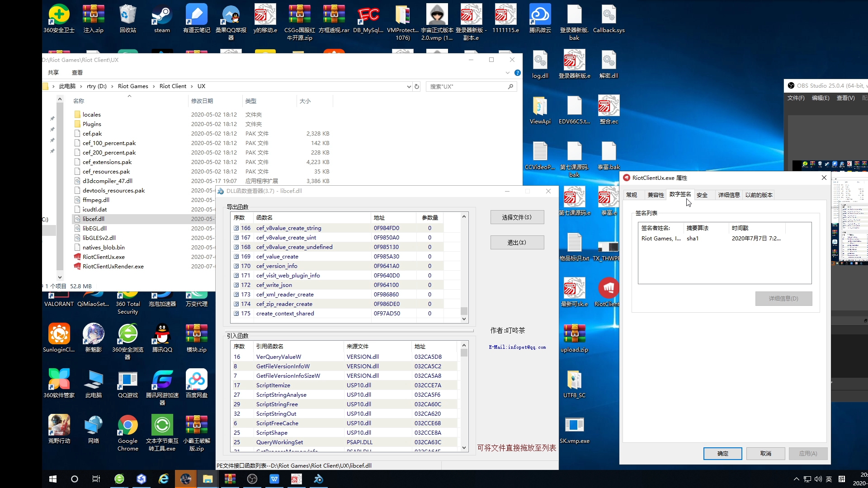Click the Windows Start button
868x488 pixels.
pos(52,479)
